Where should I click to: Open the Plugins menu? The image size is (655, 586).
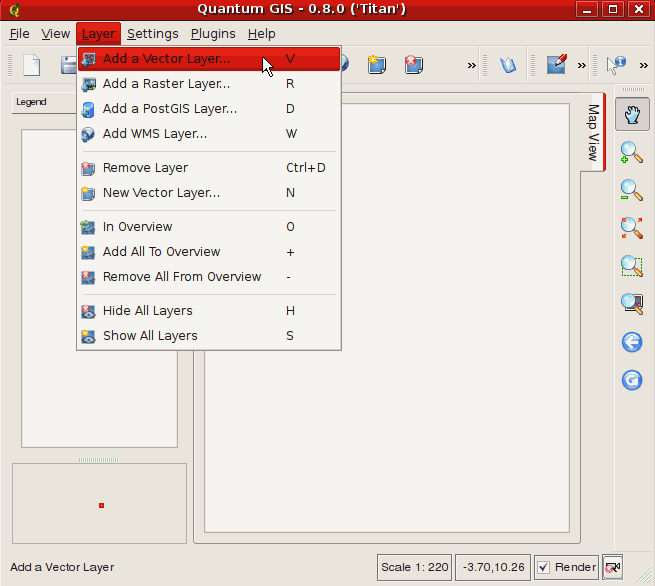pos(213,33)
